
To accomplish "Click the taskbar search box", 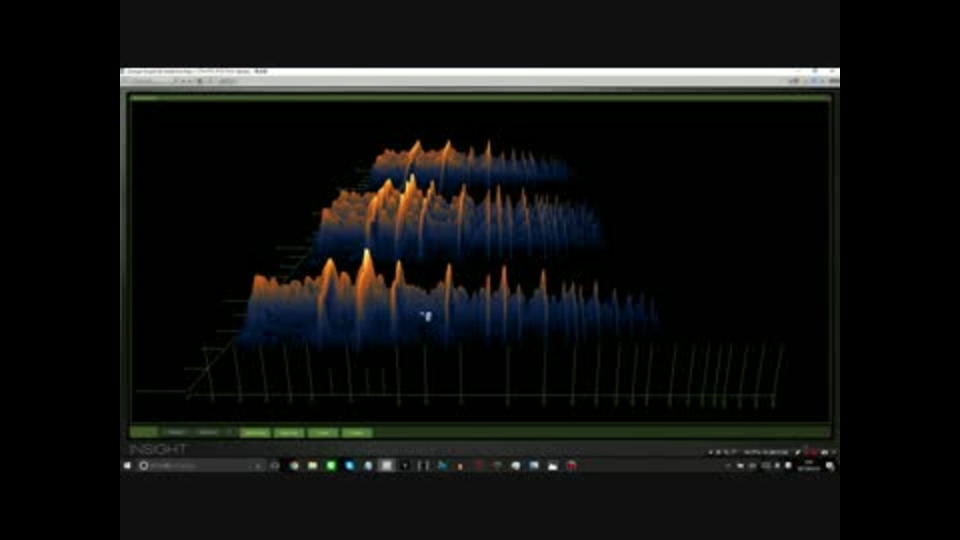I will pyautogui.click(x=201, y=466).
